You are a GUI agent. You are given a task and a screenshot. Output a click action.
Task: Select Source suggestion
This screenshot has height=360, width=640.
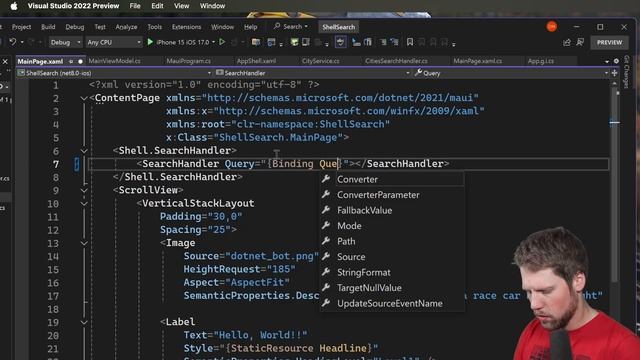(x=392, y=257)
